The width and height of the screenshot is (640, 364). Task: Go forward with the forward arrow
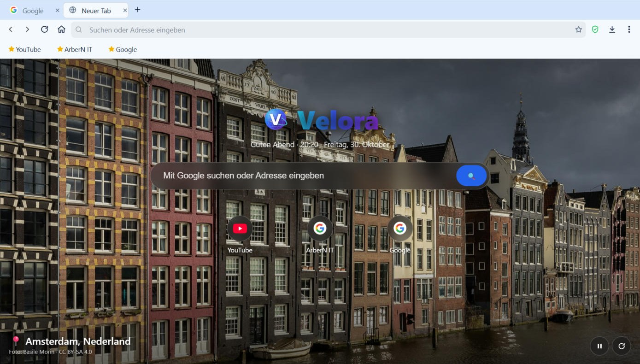[x=27, y=29]
